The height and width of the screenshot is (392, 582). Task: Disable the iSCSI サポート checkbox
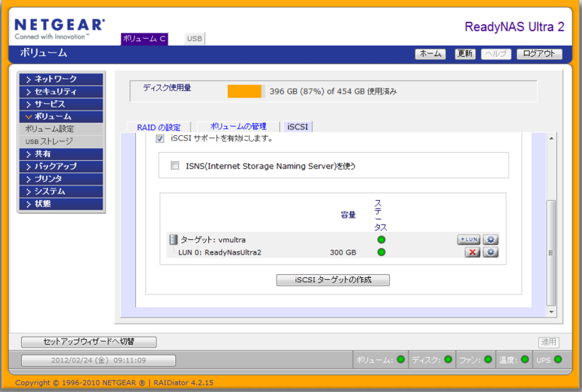pyautogui.click(x=160, y=139)
